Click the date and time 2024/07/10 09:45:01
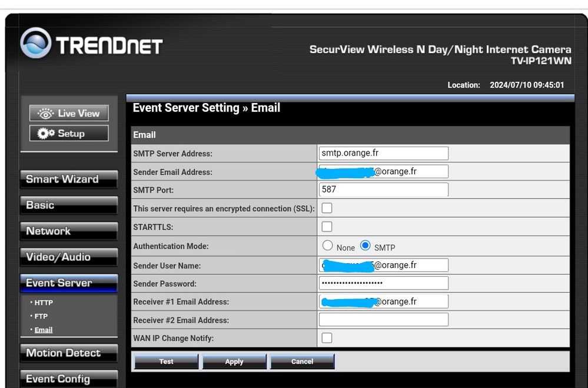 tap(527, 85)
